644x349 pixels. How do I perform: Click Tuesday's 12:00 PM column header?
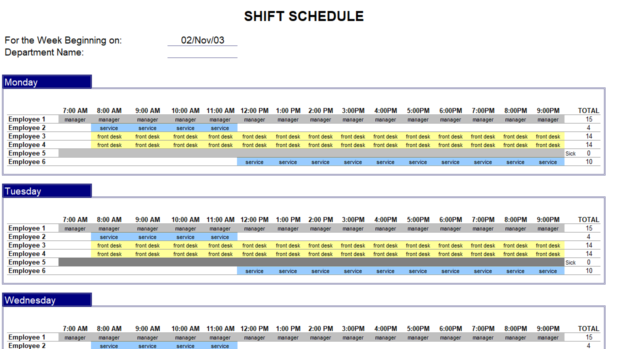point(254,219)
